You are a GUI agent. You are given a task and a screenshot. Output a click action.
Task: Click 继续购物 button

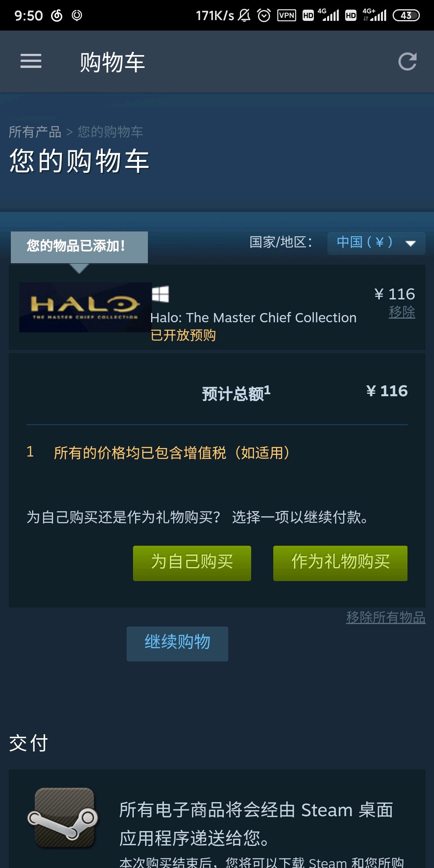click(177, 644)
